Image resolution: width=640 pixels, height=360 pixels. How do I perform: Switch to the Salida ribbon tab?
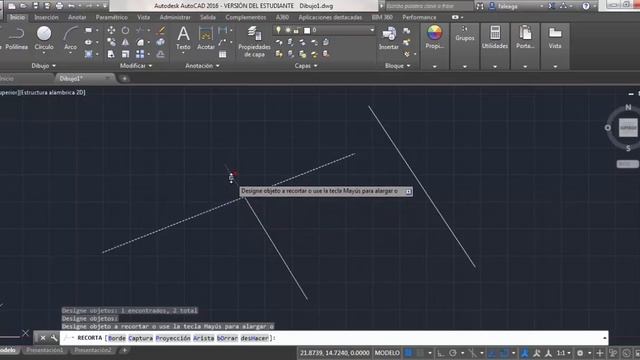coord(208,18)
